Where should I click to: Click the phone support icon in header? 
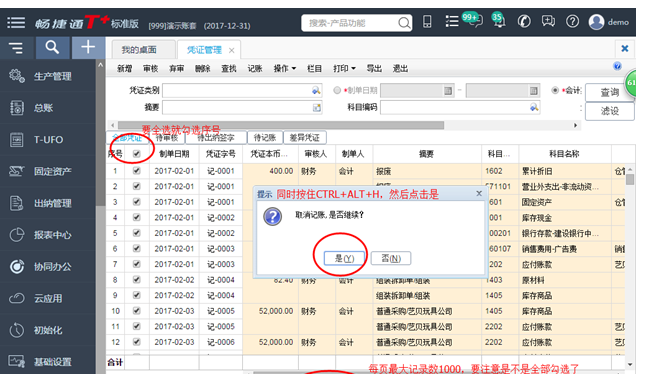pyautogui.click(x=524, y=21)
